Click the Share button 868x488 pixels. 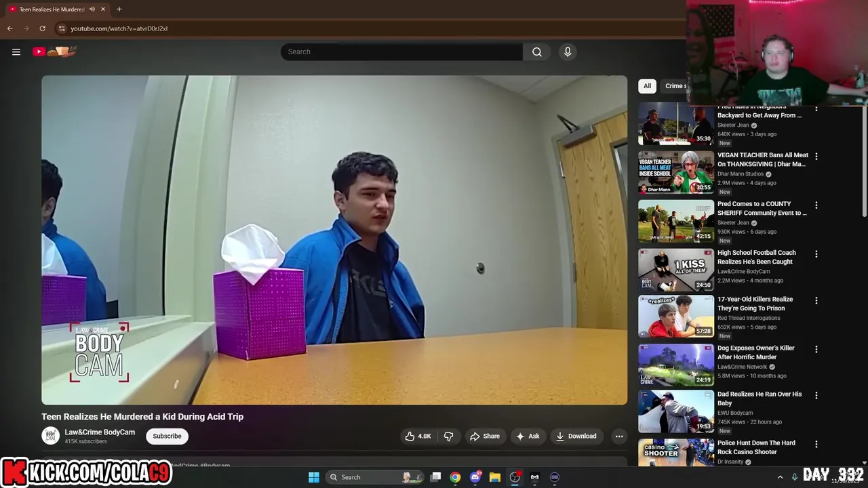485,436
